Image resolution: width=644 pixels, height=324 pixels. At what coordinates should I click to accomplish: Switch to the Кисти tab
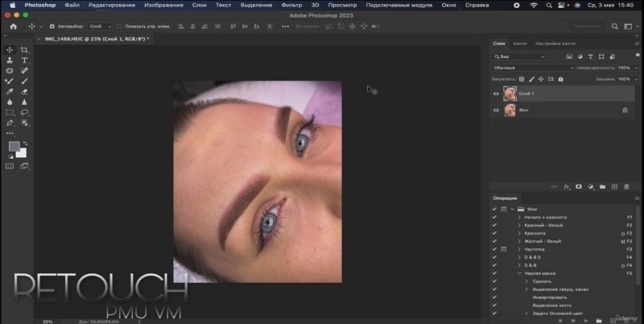(520, 42)
